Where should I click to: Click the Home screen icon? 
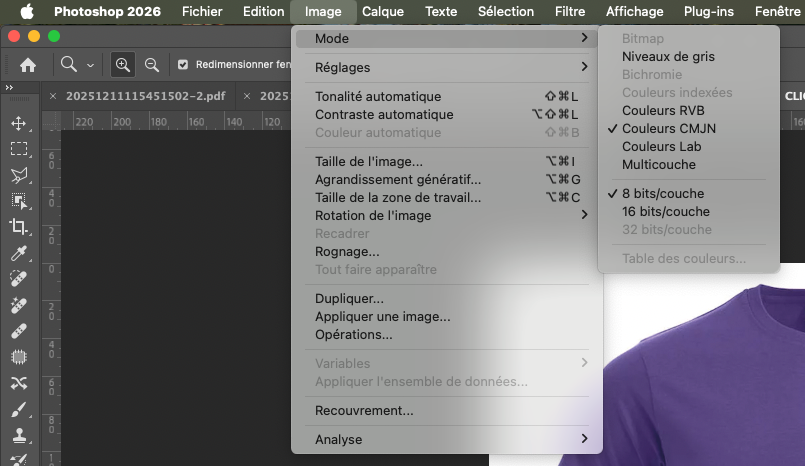28,65
